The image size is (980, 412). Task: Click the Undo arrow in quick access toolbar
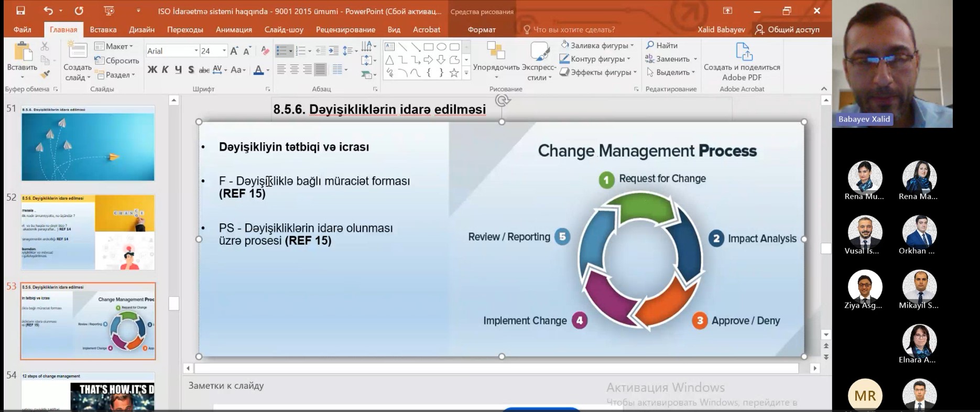(x=48, y=10)
